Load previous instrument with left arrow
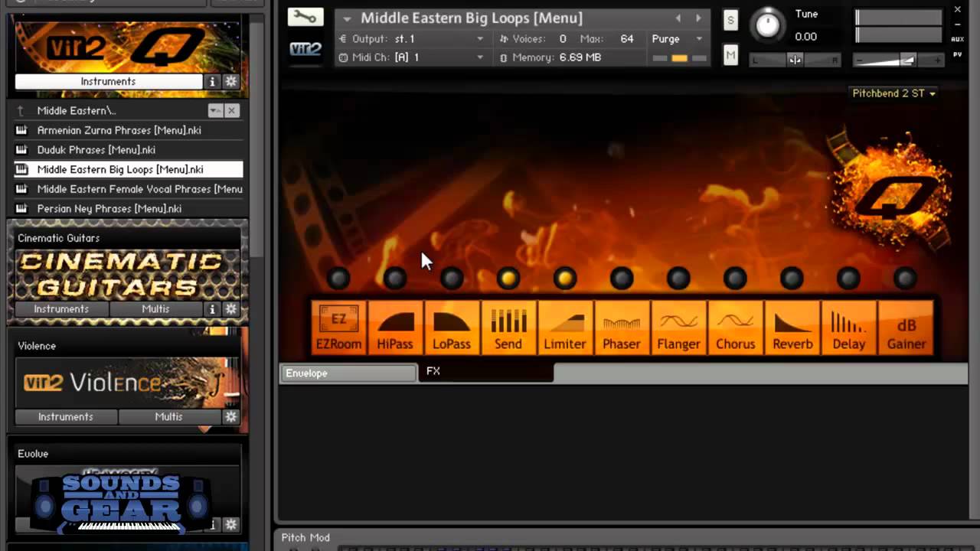Screen dimensions: 980x551 click(678, 18)
